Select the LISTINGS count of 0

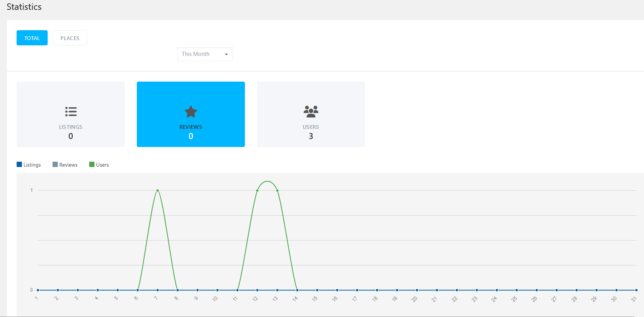pos(71,136)
